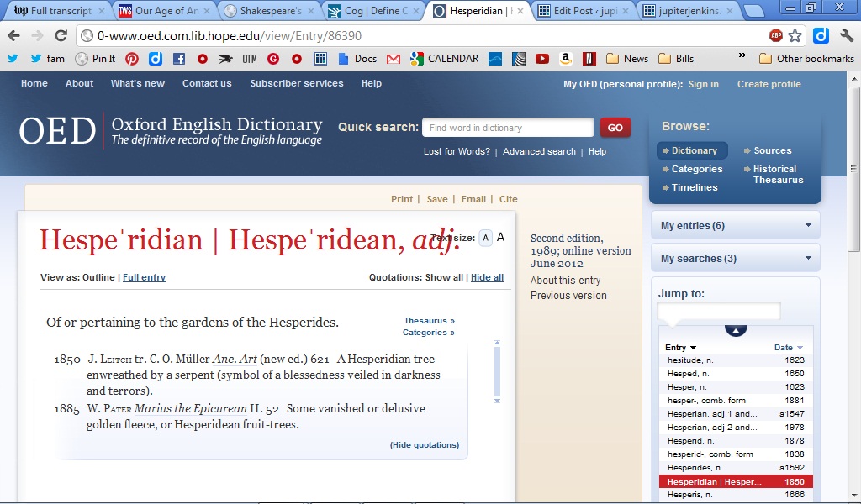861x504 pixels.
Task: Open the blue Twitter bird bookmark
Action: [13, 59]
